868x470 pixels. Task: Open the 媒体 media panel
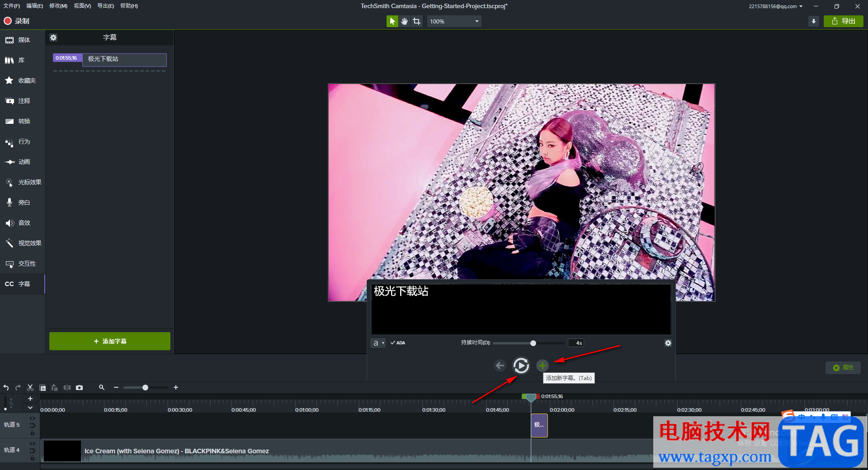click(23, 40)
